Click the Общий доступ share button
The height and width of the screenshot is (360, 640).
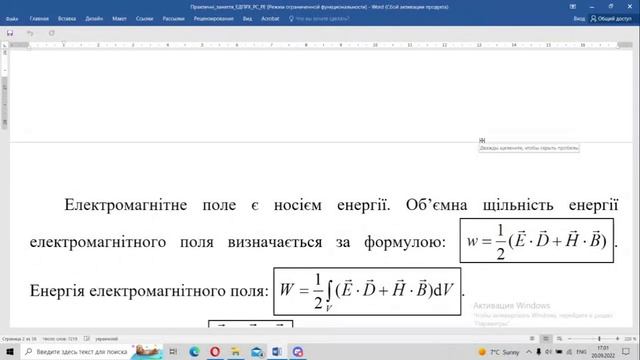point(611,19)
